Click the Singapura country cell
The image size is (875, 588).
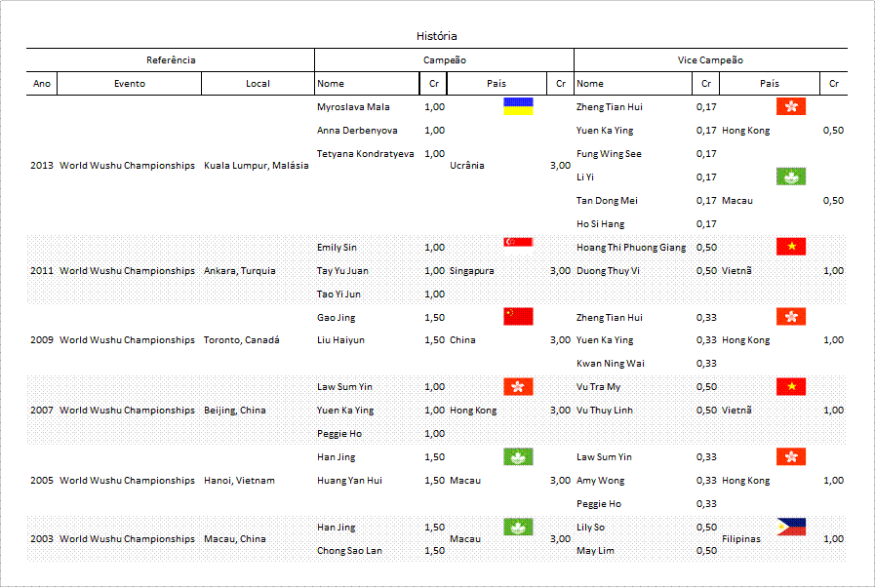click(471, 271)
